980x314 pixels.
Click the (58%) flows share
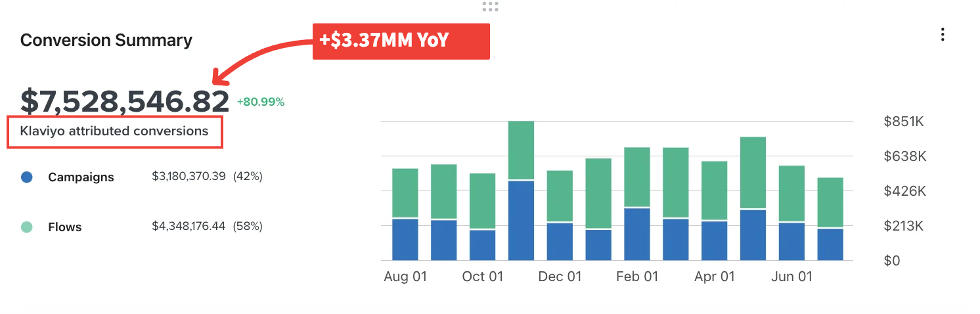click(248, 226)
